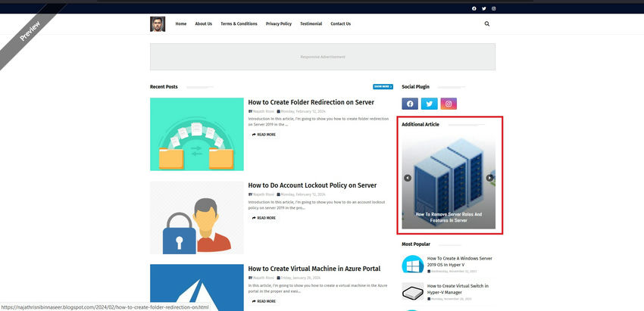The width and height of the screenshot is (644, 311).
Task: Click Show More in Recent Posts
Action: (383, 86)
